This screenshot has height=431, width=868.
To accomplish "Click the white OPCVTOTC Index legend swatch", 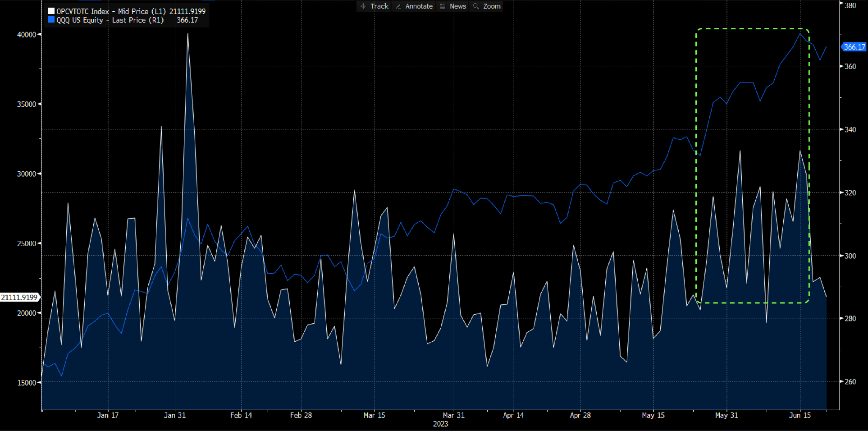I will (x=51, y=11).
